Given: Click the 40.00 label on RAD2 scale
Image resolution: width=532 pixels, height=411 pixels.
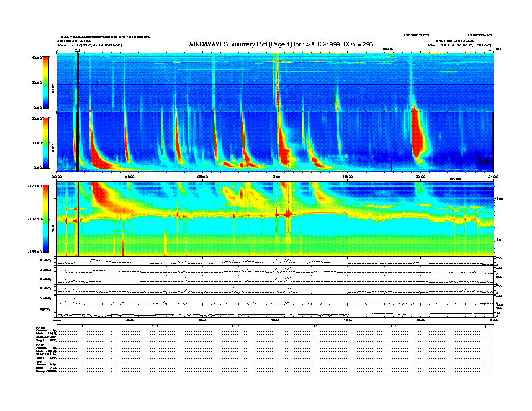Looking at the screenshot, I should (x=36, y=58).
